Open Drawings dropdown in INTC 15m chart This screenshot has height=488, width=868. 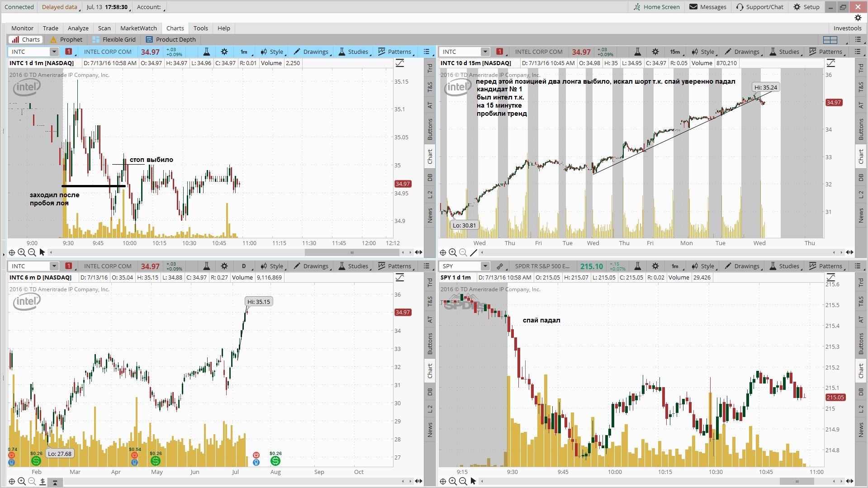[743, 52]
